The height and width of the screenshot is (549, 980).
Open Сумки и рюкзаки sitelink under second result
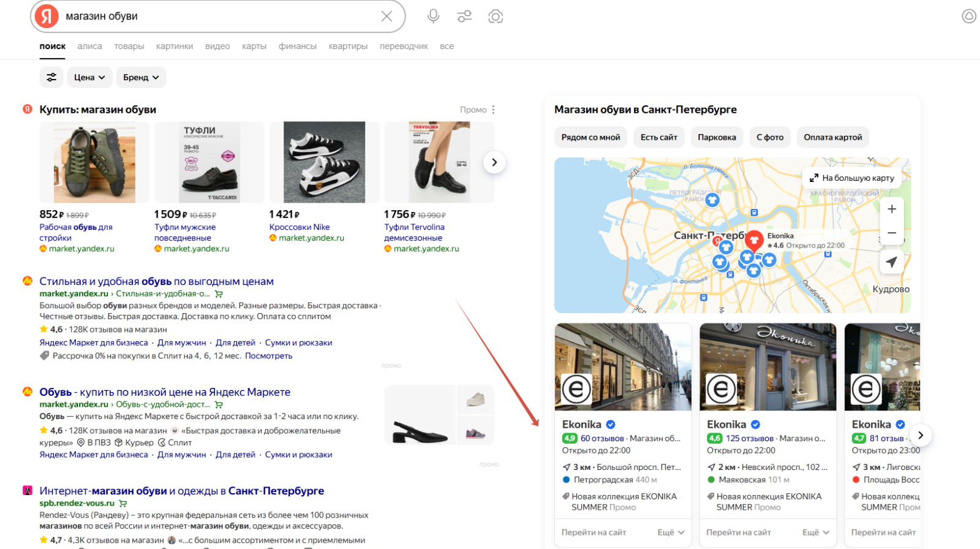(x=298, y=455)
